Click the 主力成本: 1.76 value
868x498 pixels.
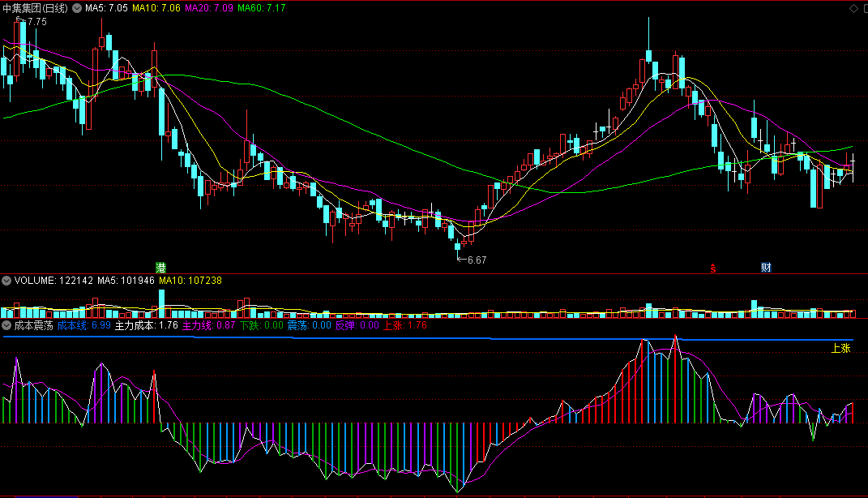coord(146,326)
